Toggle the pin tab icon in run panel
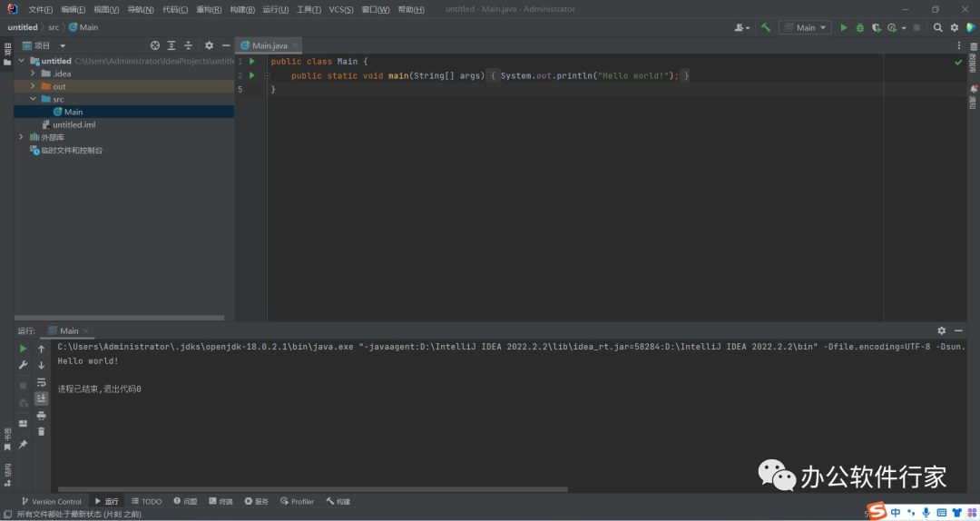This screenshot has height=521, width=980. [24, 444]
